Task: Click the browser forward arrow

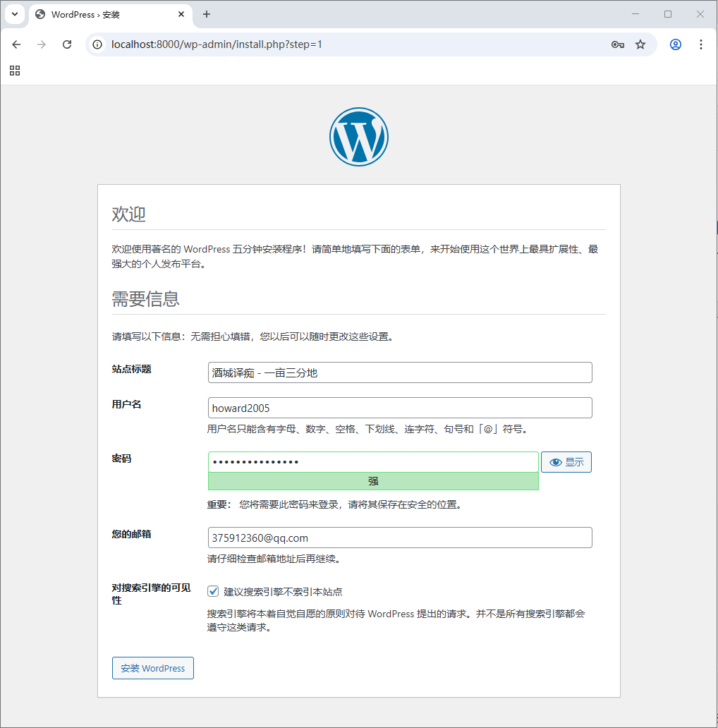Action: [42, 44]
